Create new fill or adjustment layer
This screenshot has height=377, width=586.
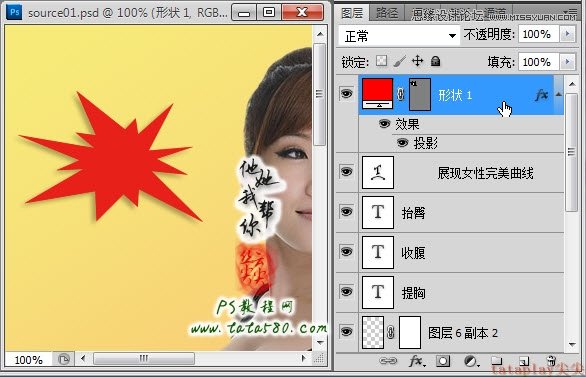[471, 361]
